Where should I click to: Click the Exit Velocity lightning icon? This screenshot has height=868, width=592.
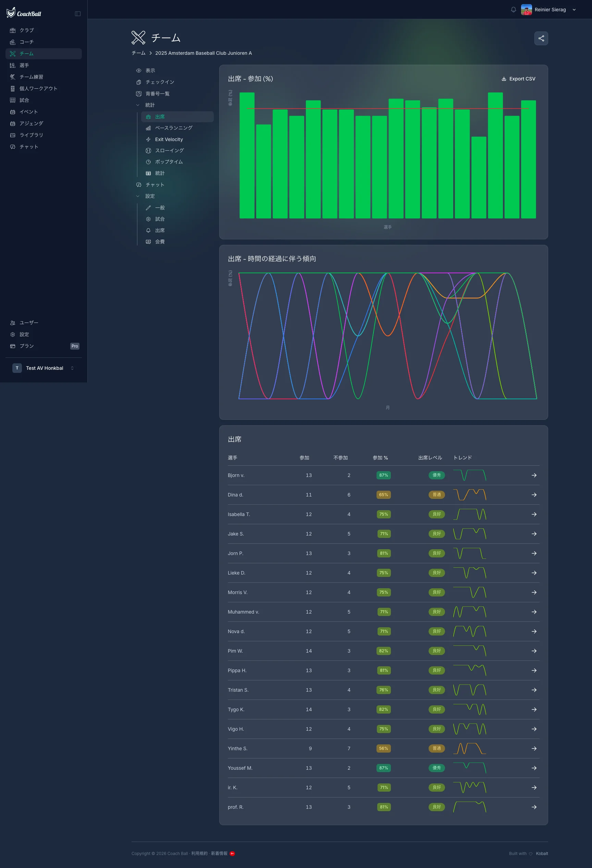point(148,139)
